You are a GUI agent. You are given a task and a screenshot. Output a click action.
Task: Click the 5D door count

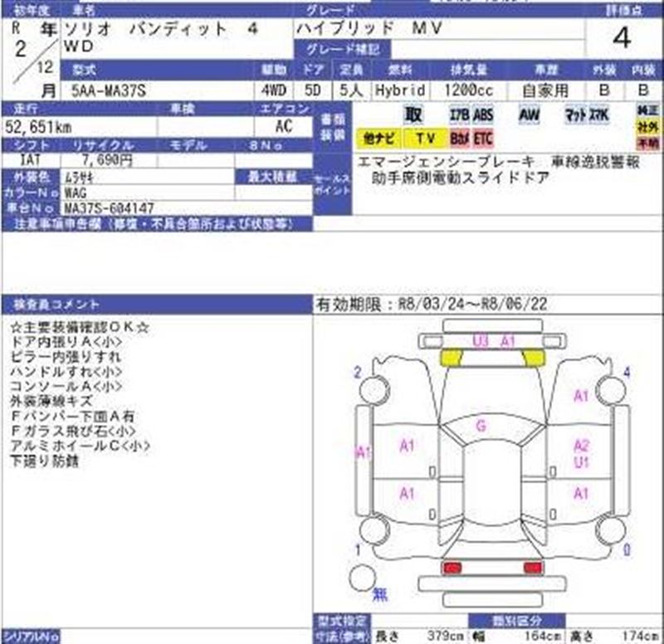click(x=313, y=90)
